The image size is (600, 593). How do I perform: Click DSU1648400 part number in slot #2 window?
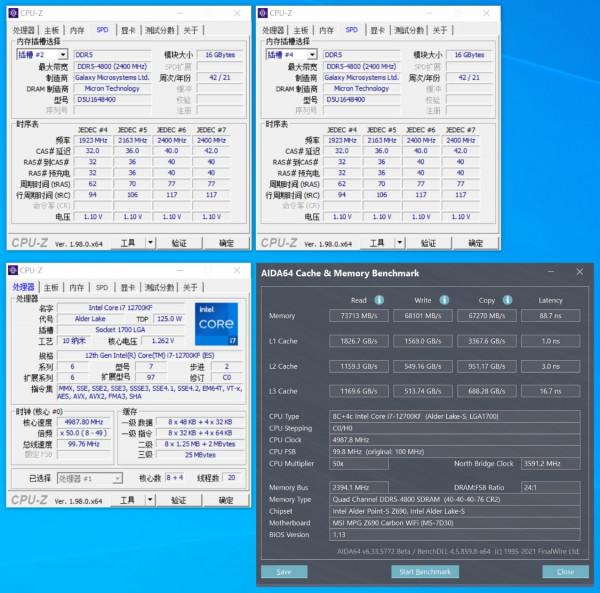coord(112,99)
